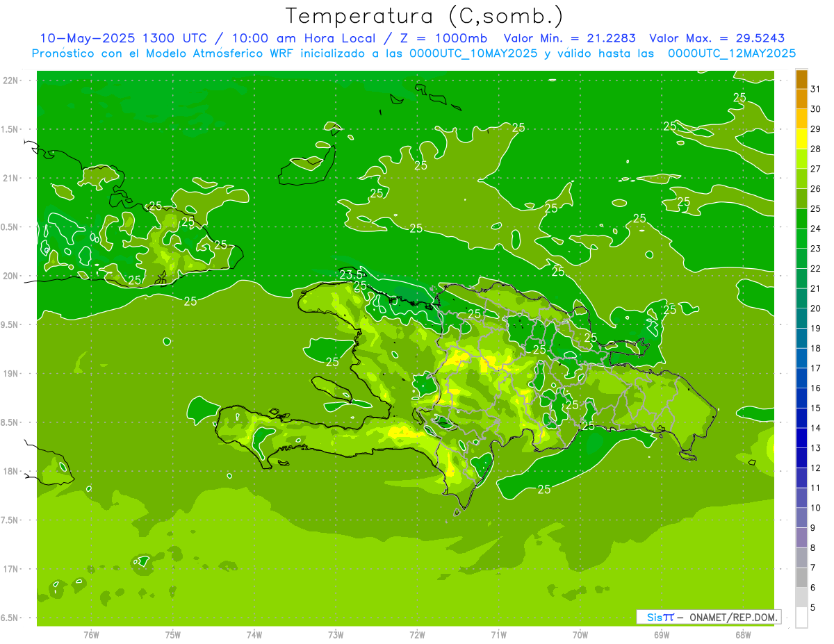Click the '19N' latitude label

point(11,373)
